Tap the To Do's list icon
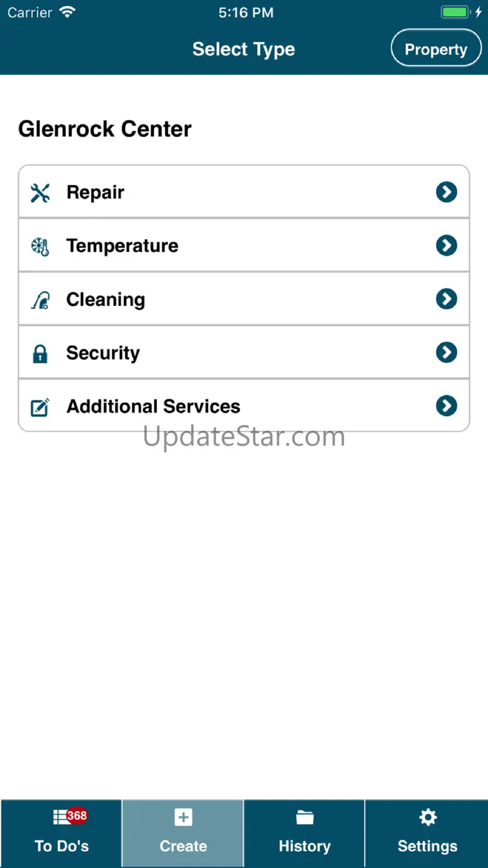Viewport: 488px width, 868px height. pyautogui.click(x=61, y=817)
